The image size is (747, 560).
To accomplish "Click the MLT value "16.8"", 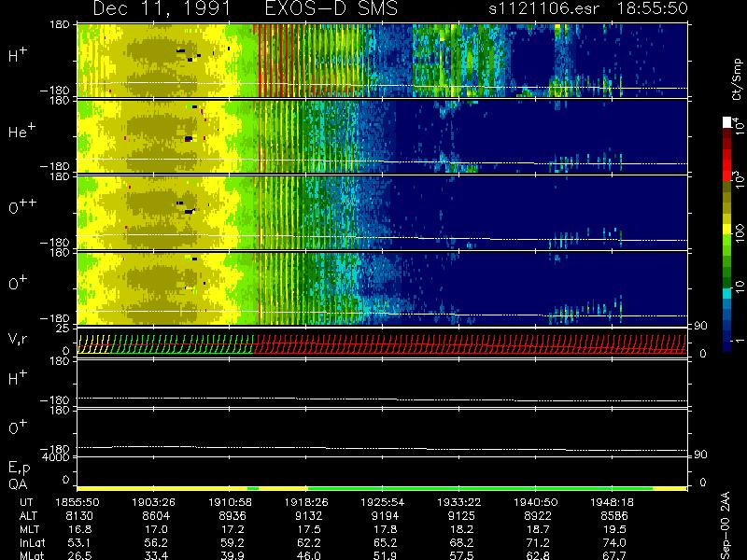I will coord(79,529).
